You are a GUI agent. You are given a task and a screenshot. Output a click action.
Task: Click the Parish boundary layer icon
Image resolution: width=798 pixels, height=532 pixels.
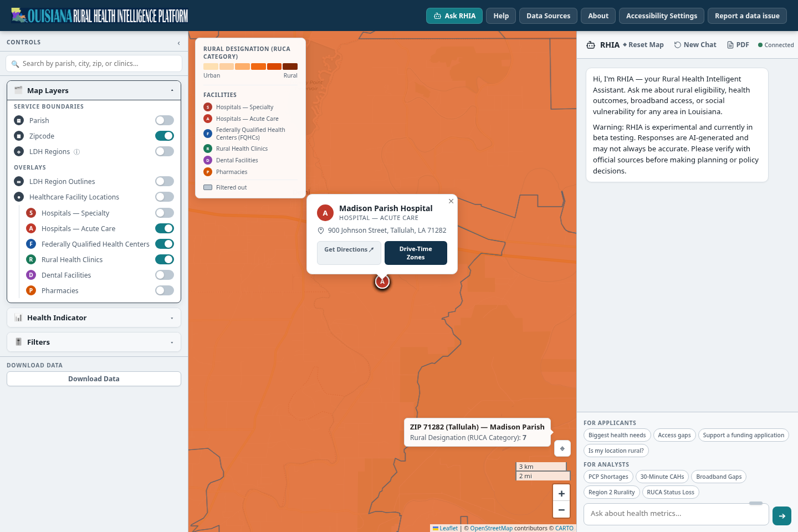tap(19, 120)
